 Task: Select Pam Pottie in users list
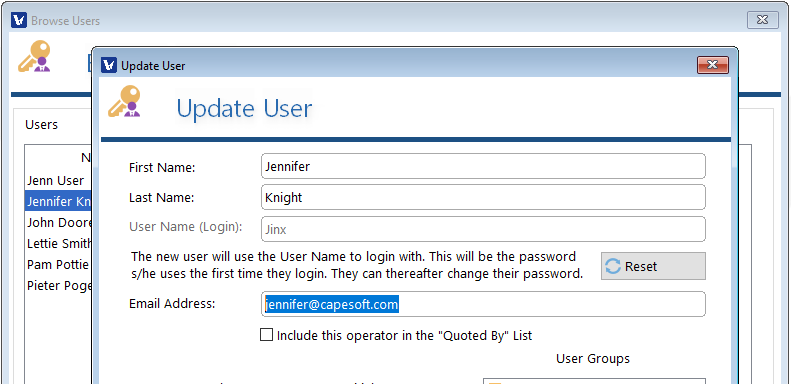click(59, 264)
